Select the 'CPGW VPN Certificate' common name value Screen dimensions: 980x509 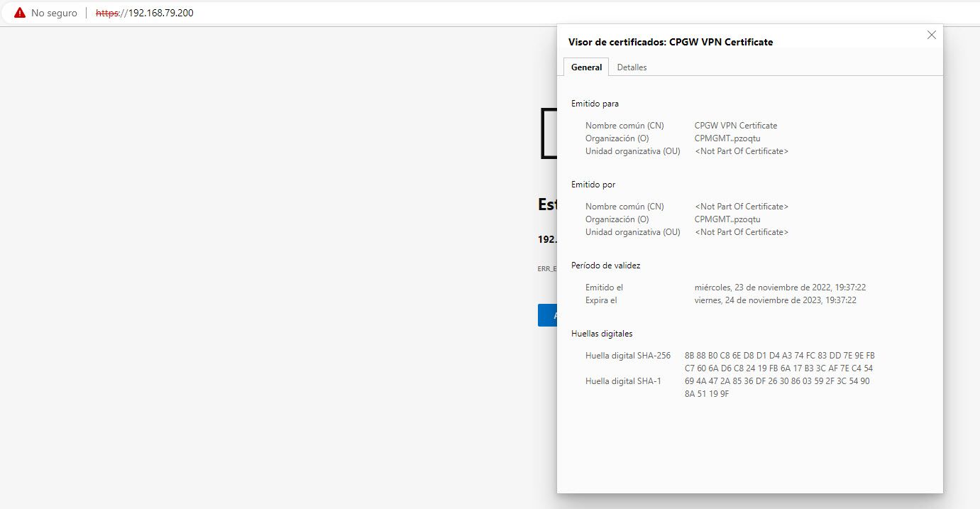pos(735,125)
